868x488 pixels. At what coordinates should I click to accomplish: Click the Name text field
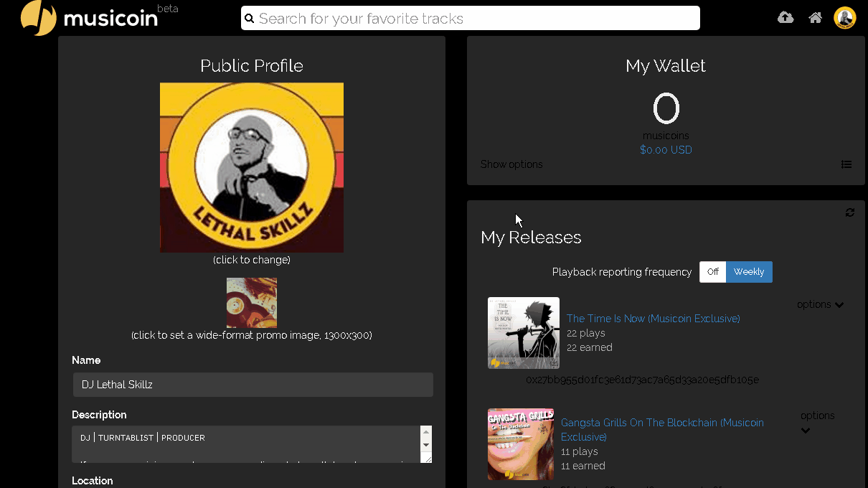coord(253,385)
